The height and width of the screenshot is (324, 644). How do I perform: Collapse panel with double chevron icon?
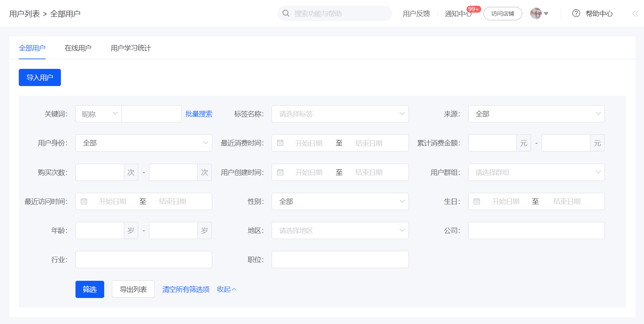pos(635,13)
